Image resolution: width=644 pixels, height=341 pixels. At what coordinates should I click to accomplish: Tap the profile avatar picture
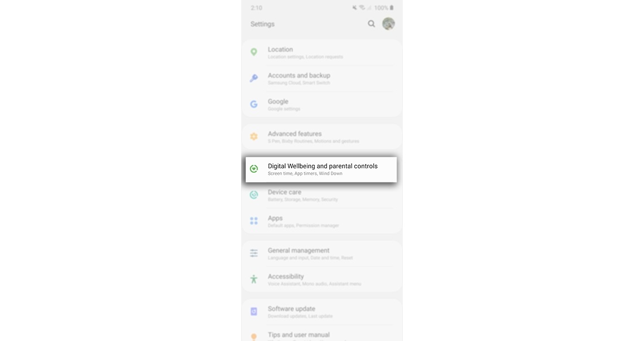coord(388,24)
